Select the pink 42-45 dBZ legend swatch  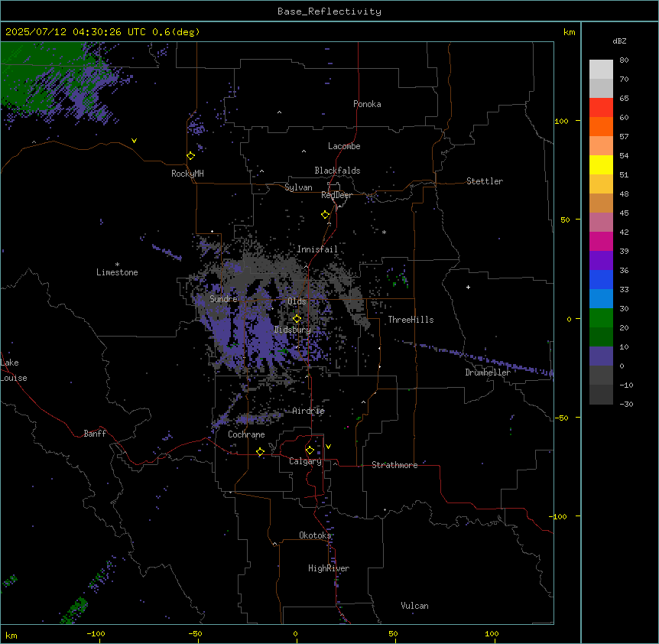click(601, 222)
